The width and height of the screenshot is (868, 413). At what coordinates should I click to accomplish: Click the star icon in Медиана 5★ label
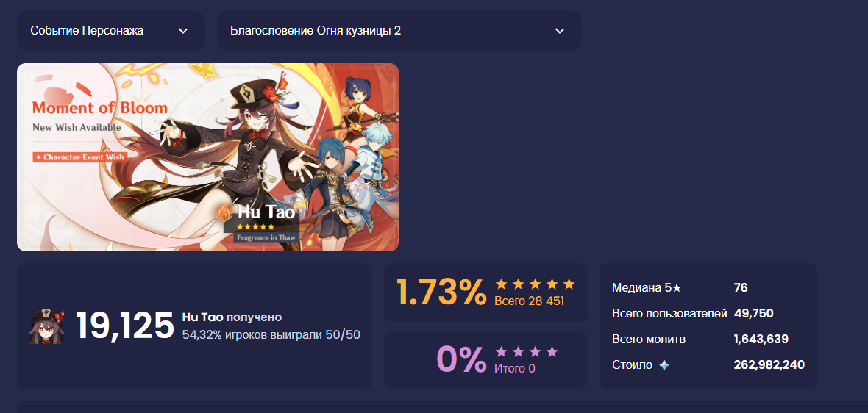coord(677,288)
